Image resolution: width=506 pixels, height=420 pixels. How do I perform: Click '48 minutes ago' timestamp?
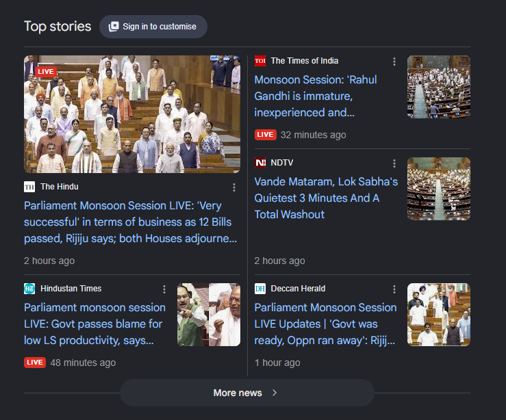pos(83,363)
